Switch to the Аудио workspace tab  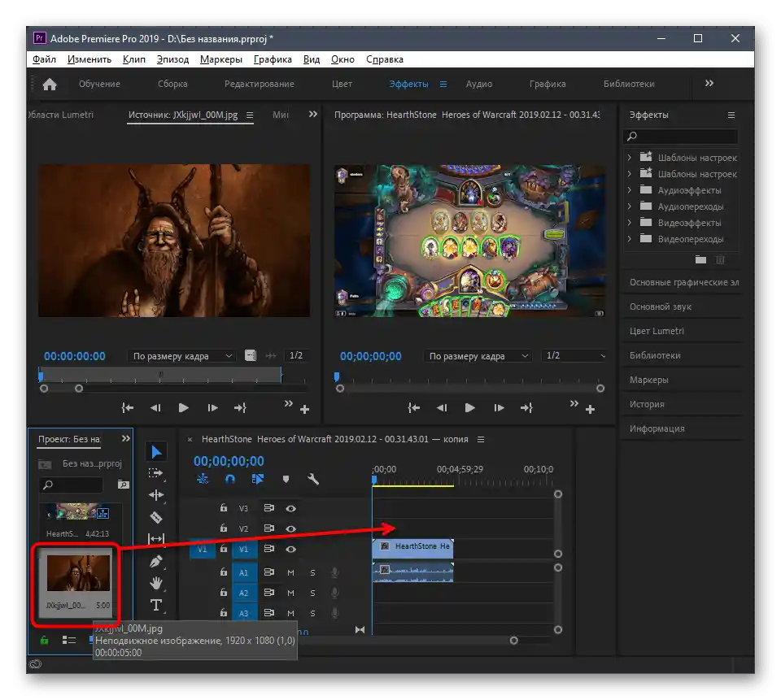[479, 84]
